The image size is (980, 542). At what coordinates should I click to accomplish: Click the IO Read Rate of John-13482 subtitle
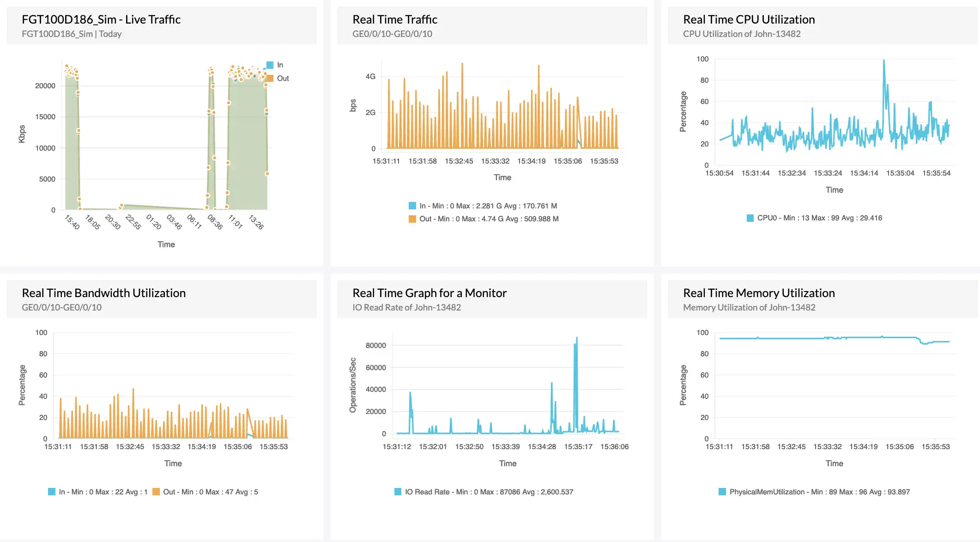(406, 307)
